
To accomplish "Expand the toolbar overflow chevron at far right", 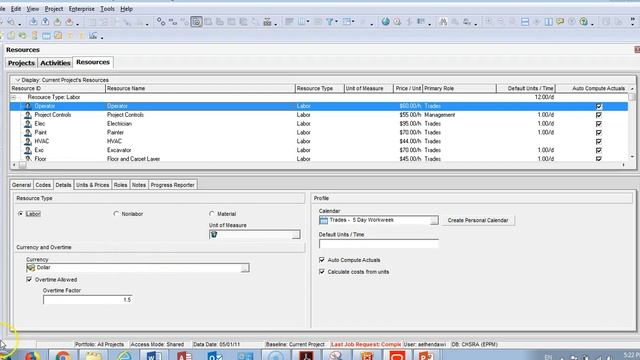I will click(x=633, y=20).
